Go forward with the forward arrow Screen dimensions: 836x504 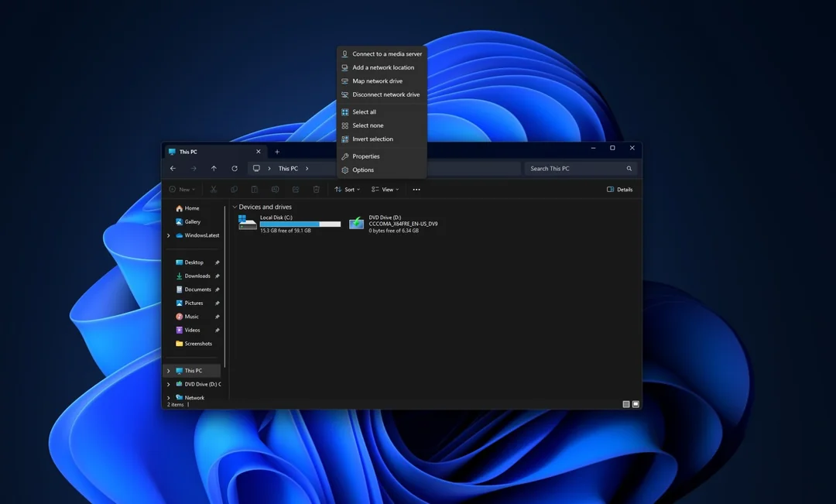tap(194, 169)
